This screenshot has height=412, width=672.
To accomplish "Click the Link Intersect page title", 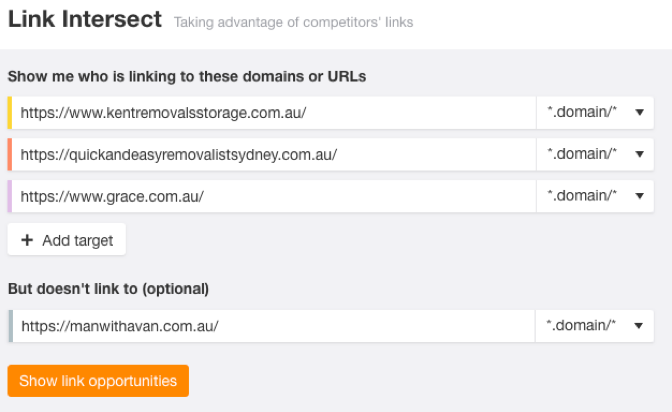I will coord(85,19).
